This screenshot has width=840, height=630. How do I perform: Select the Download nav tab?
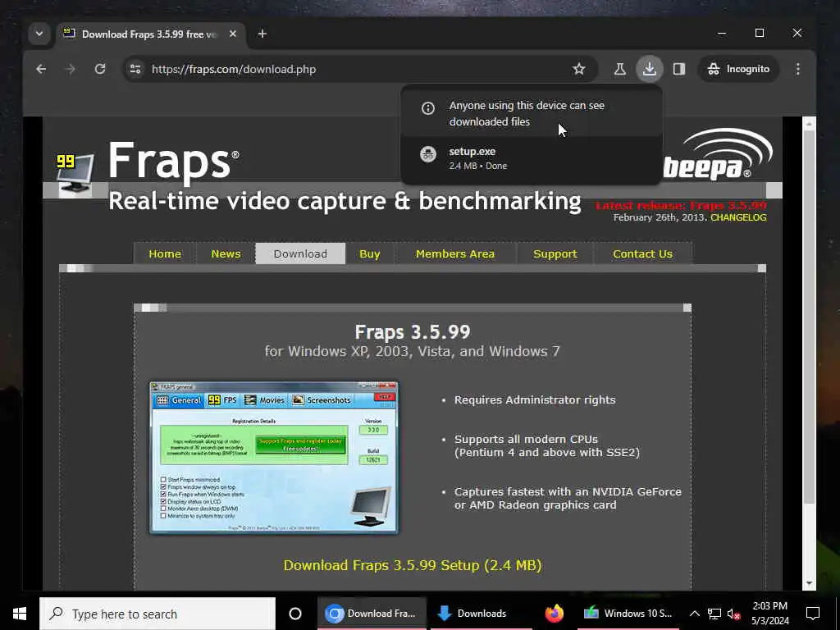(300, 254)
